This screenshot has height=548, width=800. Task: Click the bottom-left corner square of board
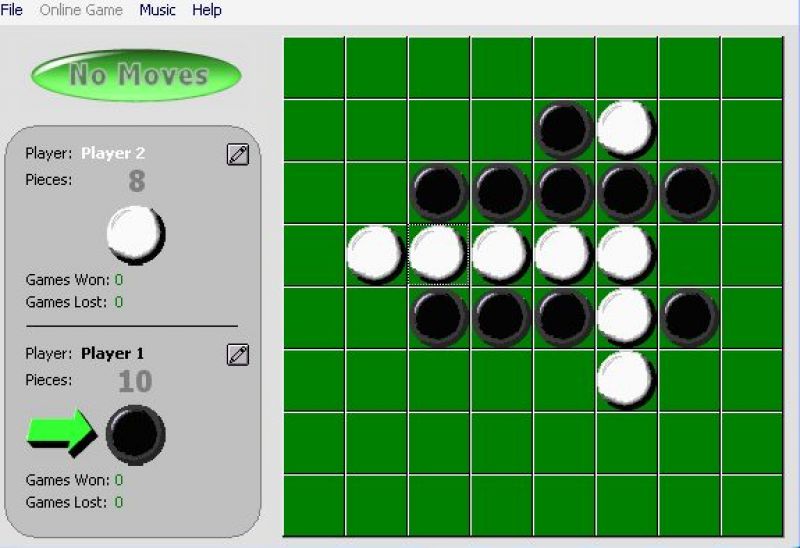(314, 506)
